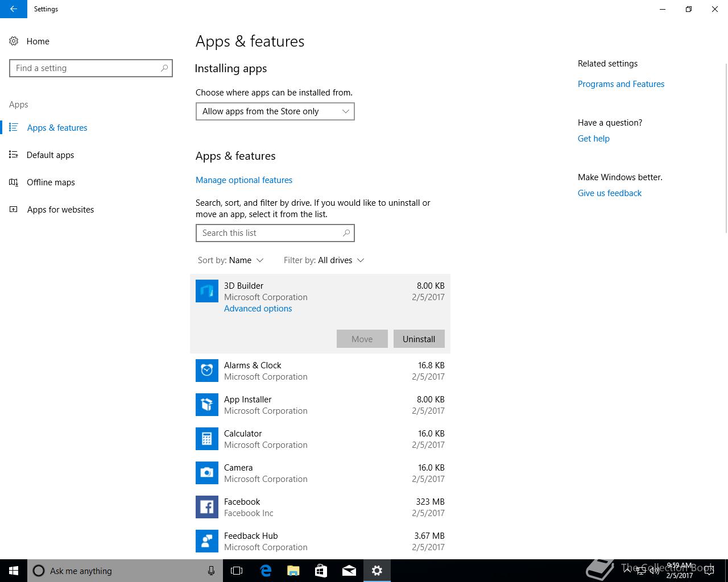Click the App Installer app icon
The width and height of the screenshot is (728, 582).
tap(207, 405)
